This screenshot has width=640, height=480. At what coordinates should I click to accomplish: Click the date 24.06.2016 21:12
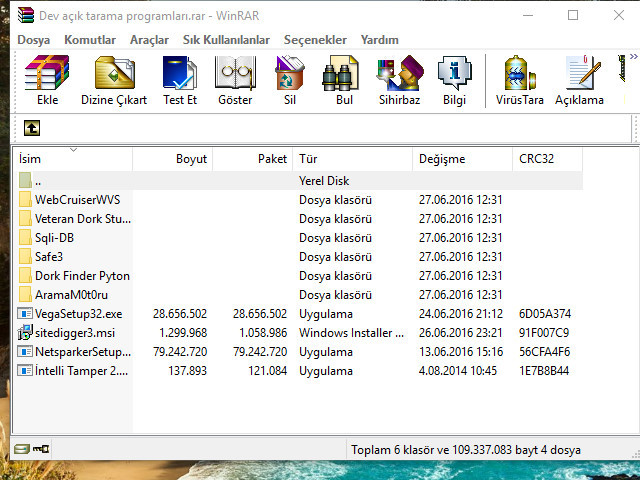461,314
